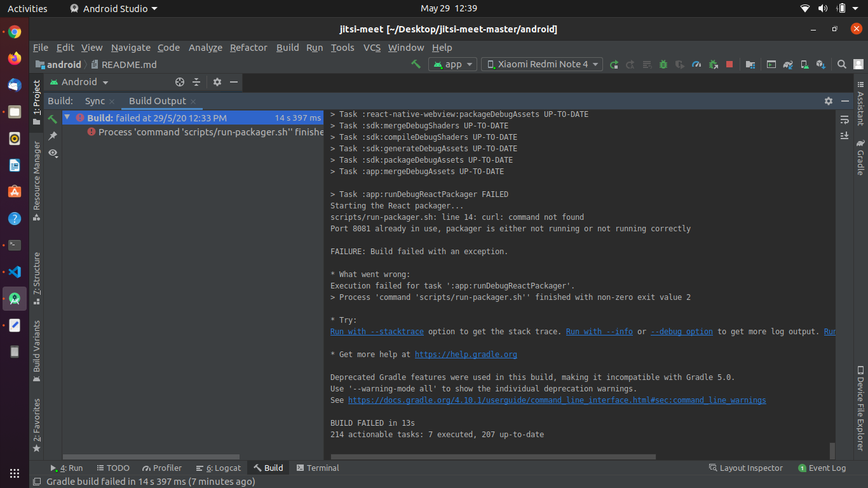Toggle soft-wrap in the build output
The image size is (868, 488).
pos(845,121)
